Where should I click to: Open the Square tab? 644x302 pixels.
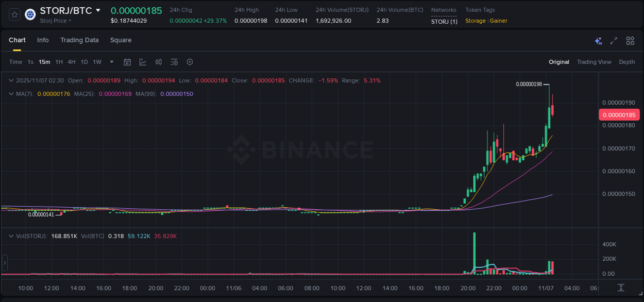(x=121, y=40)
